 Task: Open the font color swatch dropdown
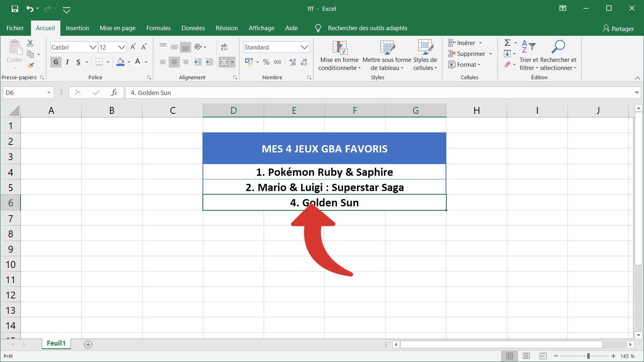146,62
